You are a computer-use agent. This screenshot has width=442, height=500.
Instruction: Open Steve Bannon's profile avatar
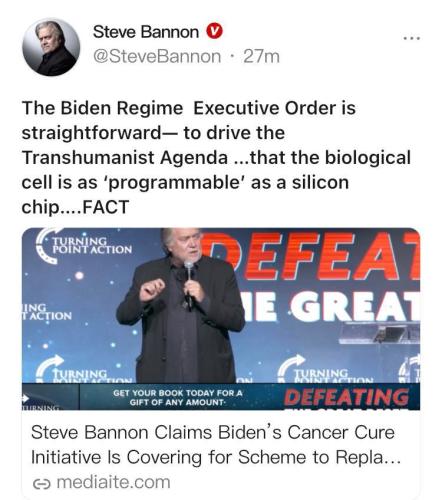[x=51, y=47]
